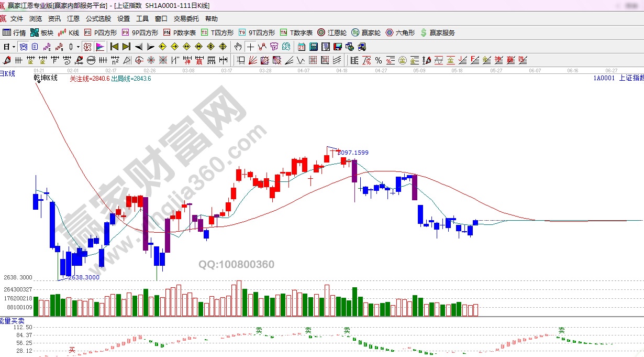Click the 04-18 date marker on timeline
Screen dimensions: 644x357
(x=342, y=70)
